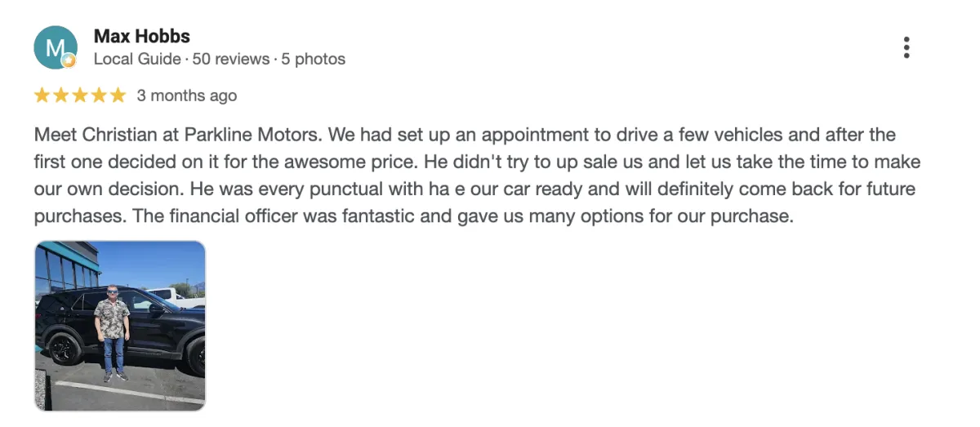Open Max Hobbs reviewer profile name
The width and height of the screenshot is (980, 427).
pyautogui.click(x=142, y=37)
